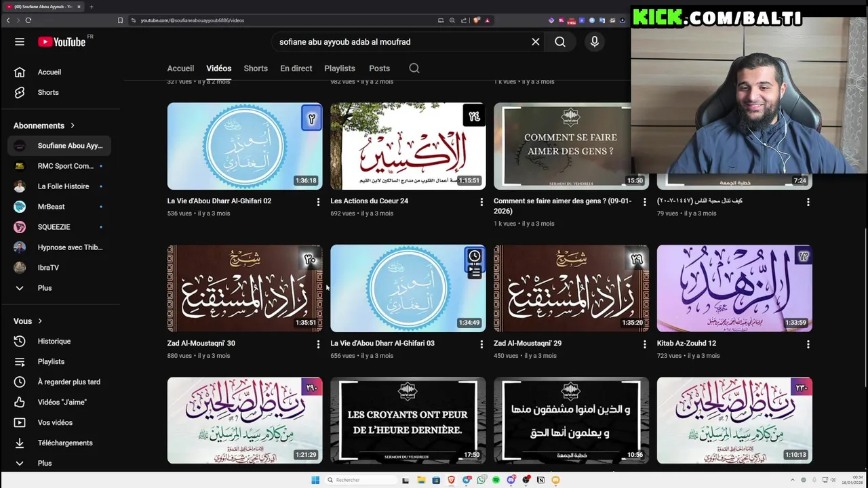The image size is (868, 488).
Task: Switch to the Shorts channel tab
Action: (x=256, y=68)
